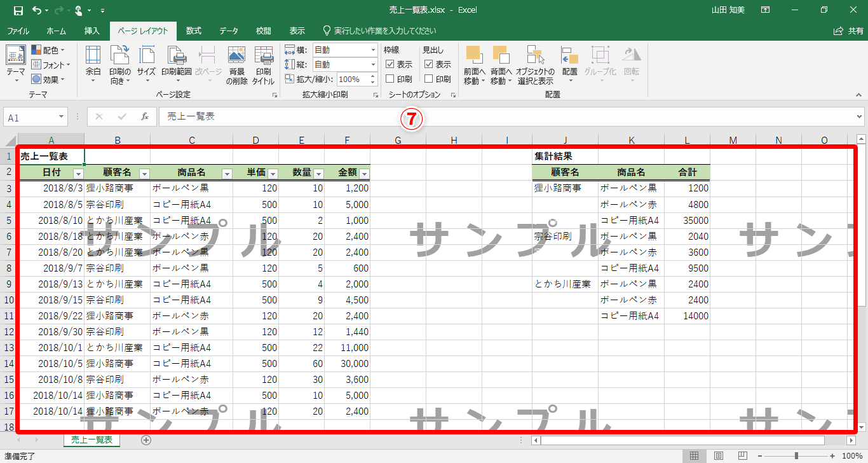
Task: Open filter dropdown for 顧客名 in column B
Action: click(x=144, y=173)
